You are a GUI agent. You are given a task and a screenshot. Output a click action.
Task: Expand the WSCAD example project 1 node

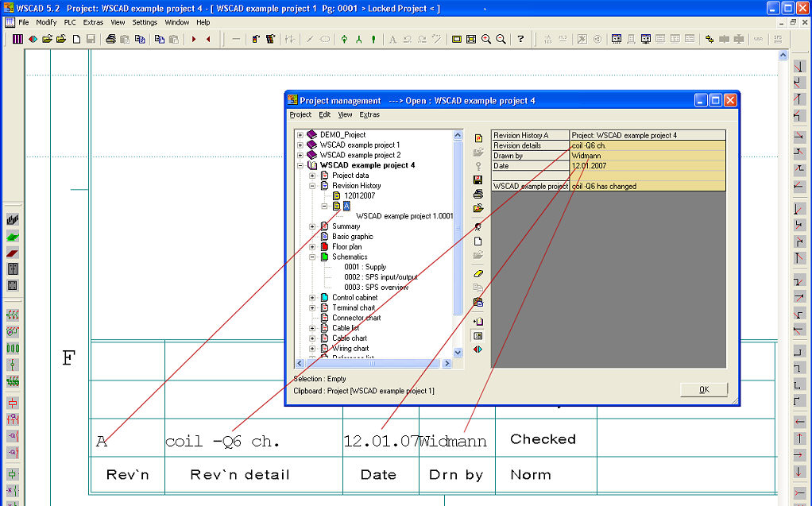[x=300, y=145]
